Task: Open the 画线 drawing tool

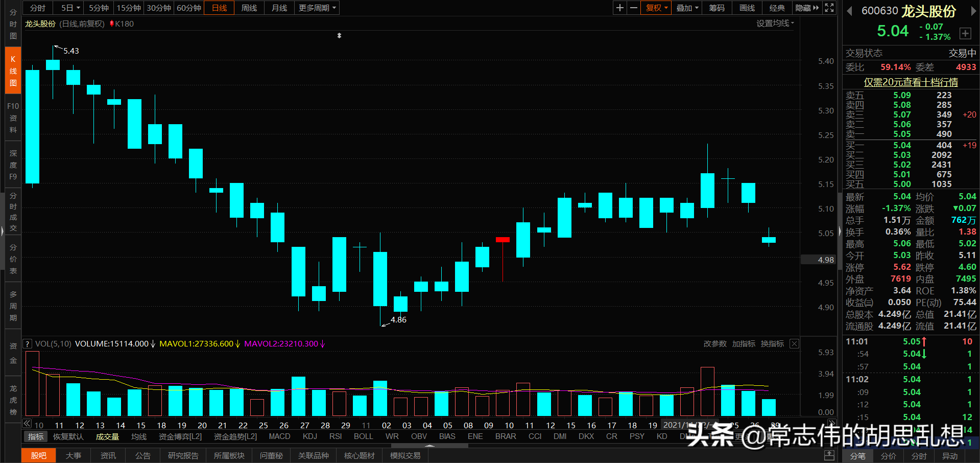Action: point(746,8)
